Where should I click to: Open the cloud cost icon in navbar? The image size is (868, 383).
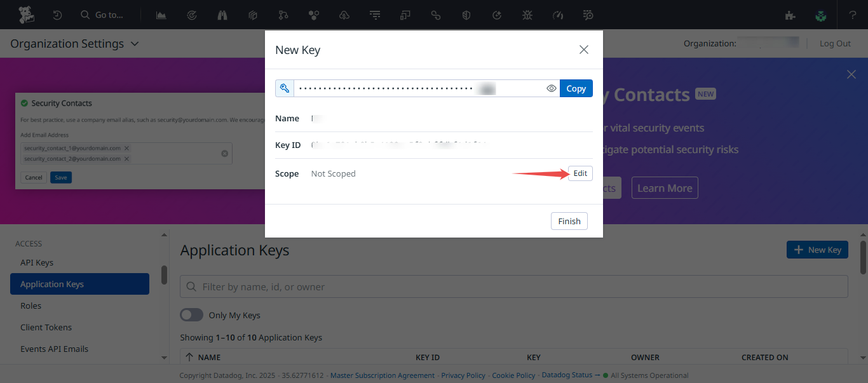344,15
